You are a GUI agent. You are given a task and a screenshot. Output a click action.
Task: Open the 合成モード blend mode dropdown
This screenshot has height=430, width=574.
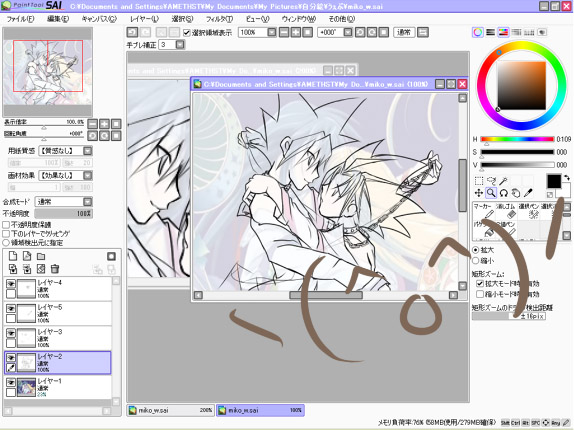coord(87,202)
